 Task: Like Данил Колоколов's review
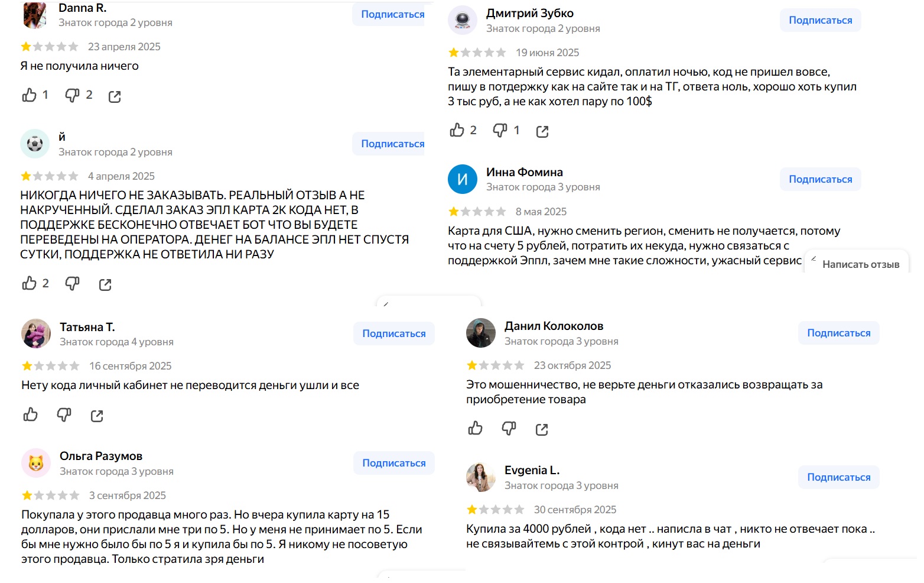pos(476,429)
